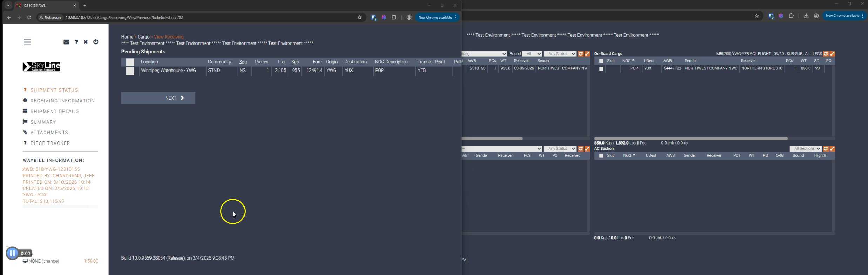Click the X tools icon in sidebar header
The height and width of the screenshot is (275, 868).
86,42
